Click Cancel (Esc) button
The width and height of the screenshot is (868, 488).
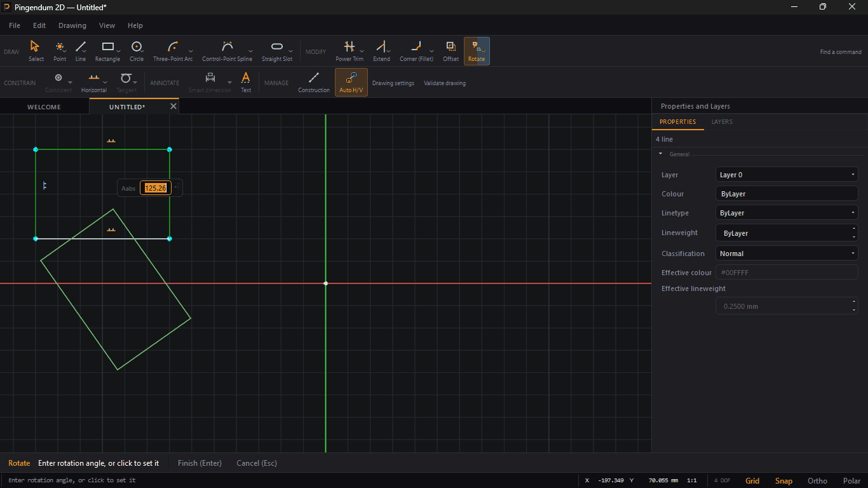257,463
